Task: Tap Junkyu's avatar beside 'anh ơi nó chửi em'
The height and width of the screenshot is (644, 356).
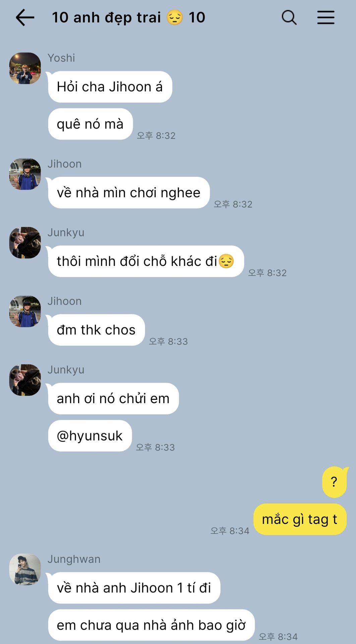Action: click(25, 380)
